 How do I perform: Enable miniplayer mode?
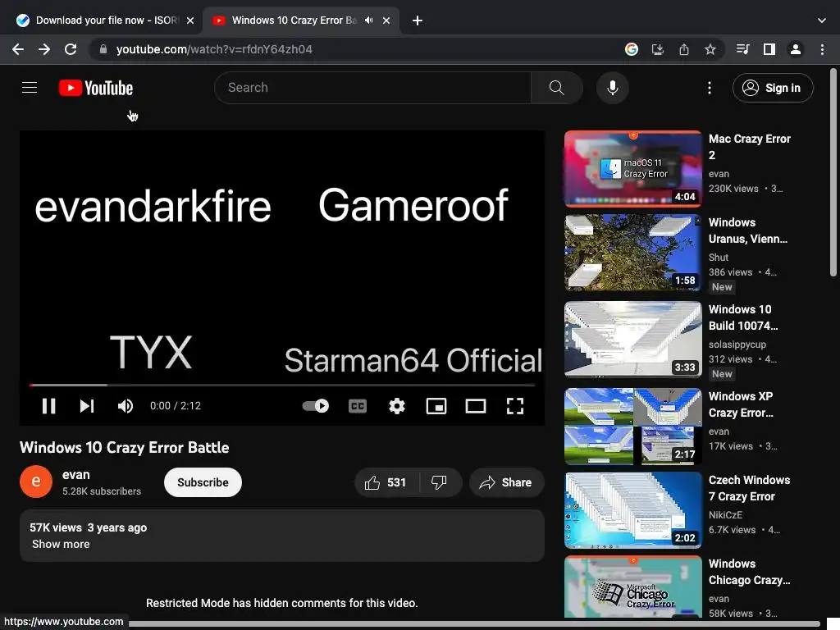point(436,406)
